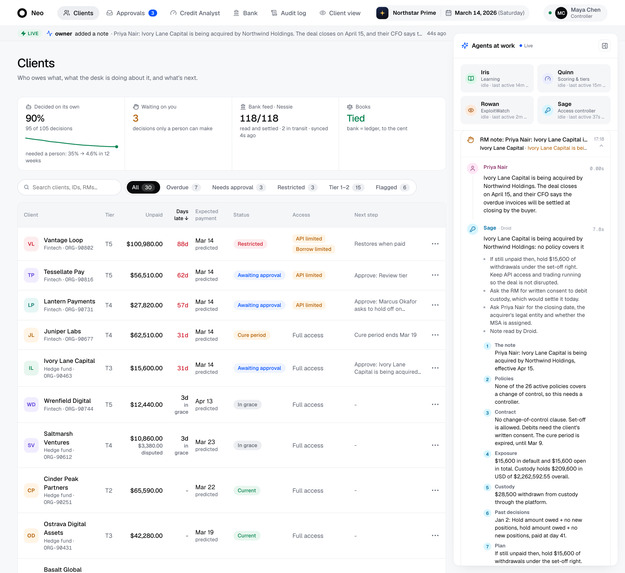Toggle the Agents at work panel layout icon
Screen dimensions: 625x573
point(605,46)
